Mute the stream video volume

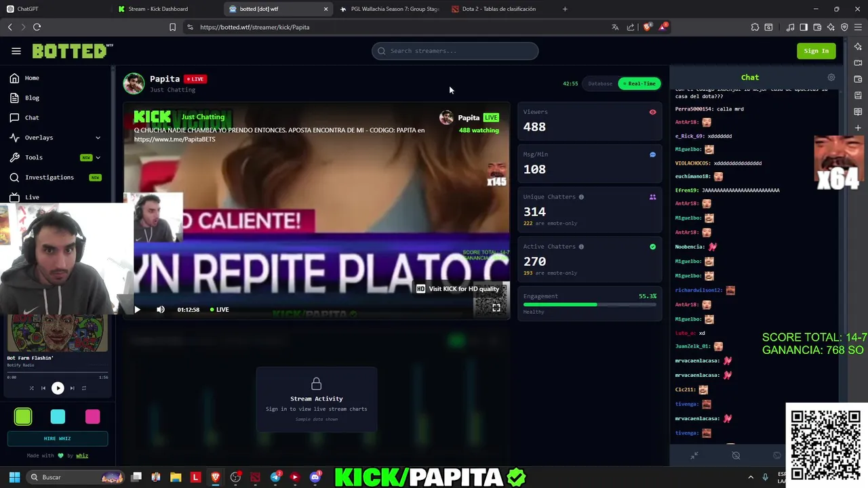pyautogui.click(x=161, y=310)
